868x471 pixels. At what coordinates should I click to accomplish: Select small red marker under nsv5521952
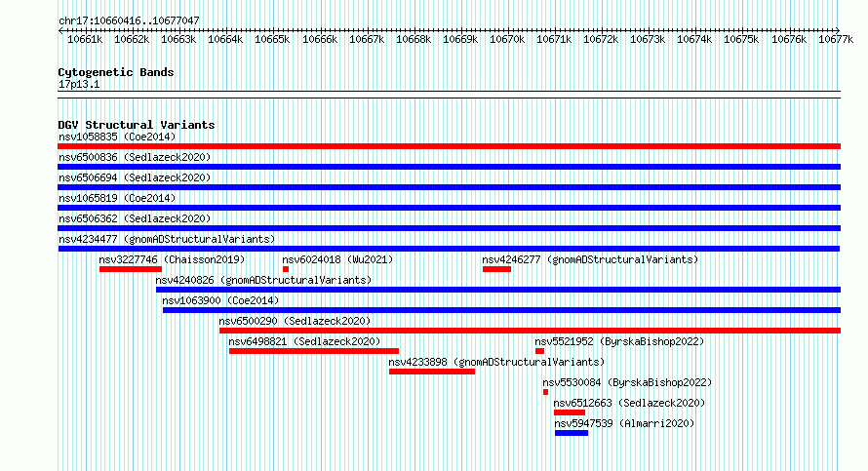(x=539, y=351)
